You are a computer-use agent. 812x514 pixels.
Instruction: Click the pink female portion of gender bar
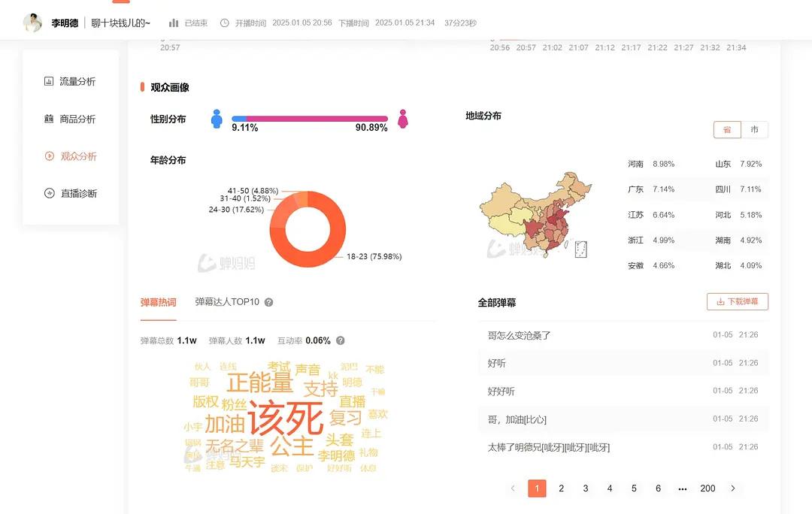[317, 119]
